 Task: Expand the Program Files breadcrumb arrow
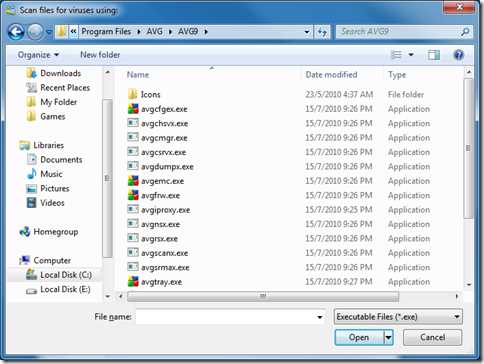pos(139,32)
